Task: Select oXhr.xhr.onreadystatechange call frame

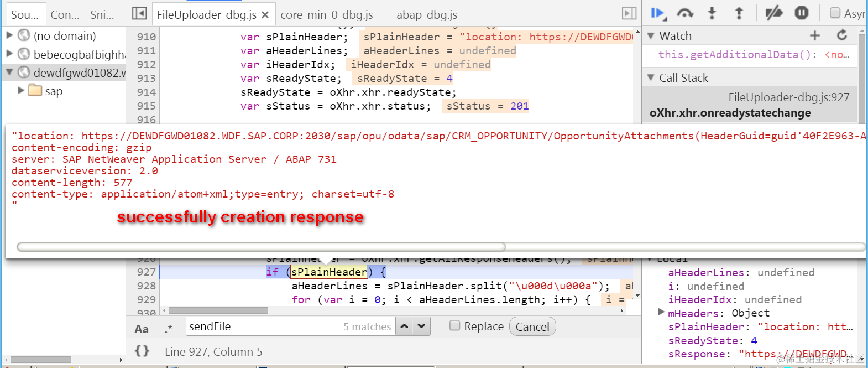Action: [x=750, y=105]
